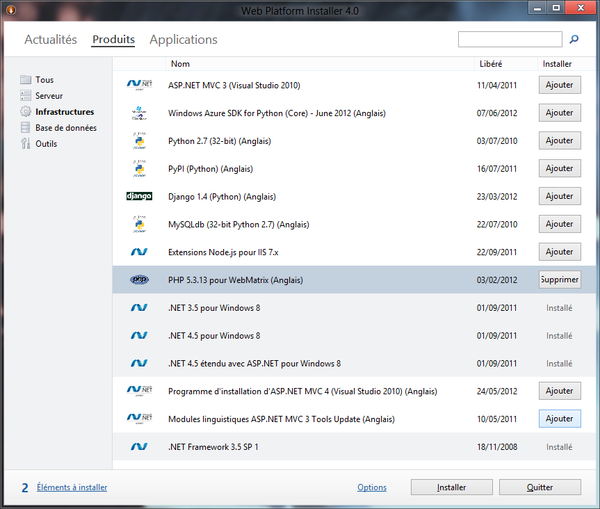Click the Django logo icon
This screenshot has height=509, width=600.
(x=139, y=196)
